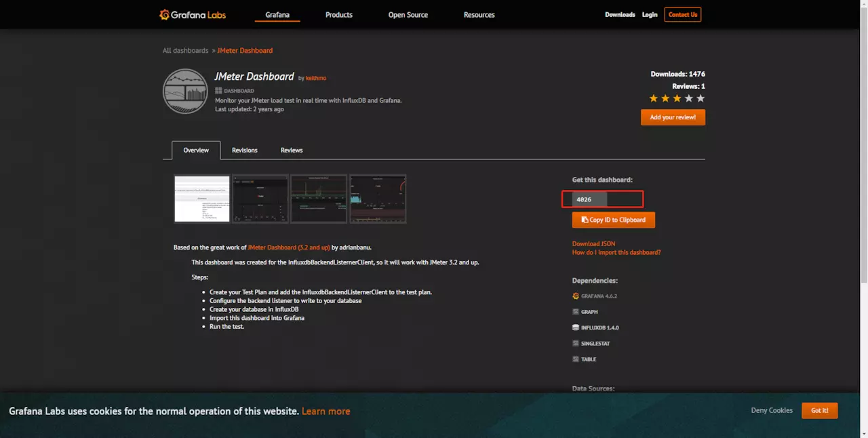Open the Products nav menu
This screenshot has width=868, height=438.
339,15
